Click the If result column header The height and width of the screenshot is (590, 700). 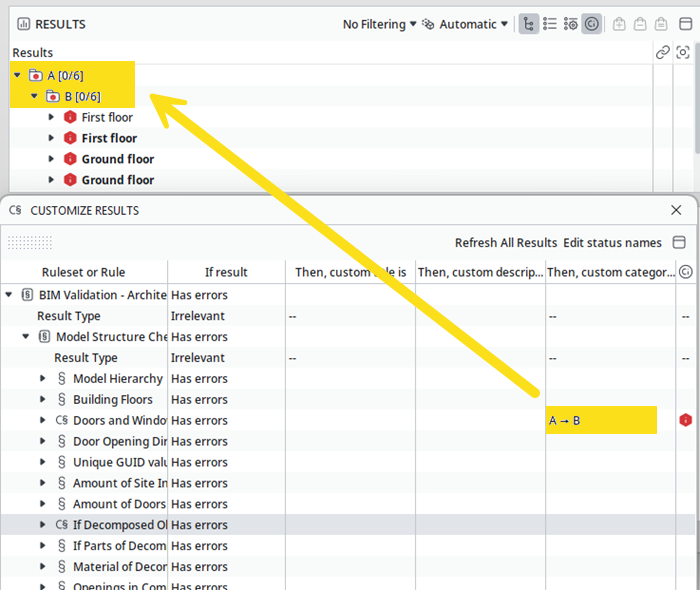(226, 272)
